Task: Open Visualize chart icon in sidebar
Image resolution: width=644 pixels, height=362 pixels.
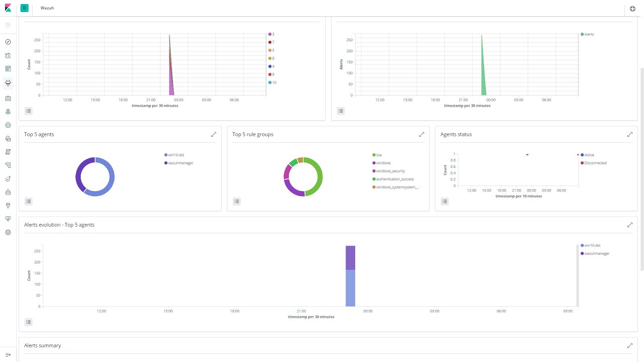Action: pyautogui.click(x=8, y=55)
